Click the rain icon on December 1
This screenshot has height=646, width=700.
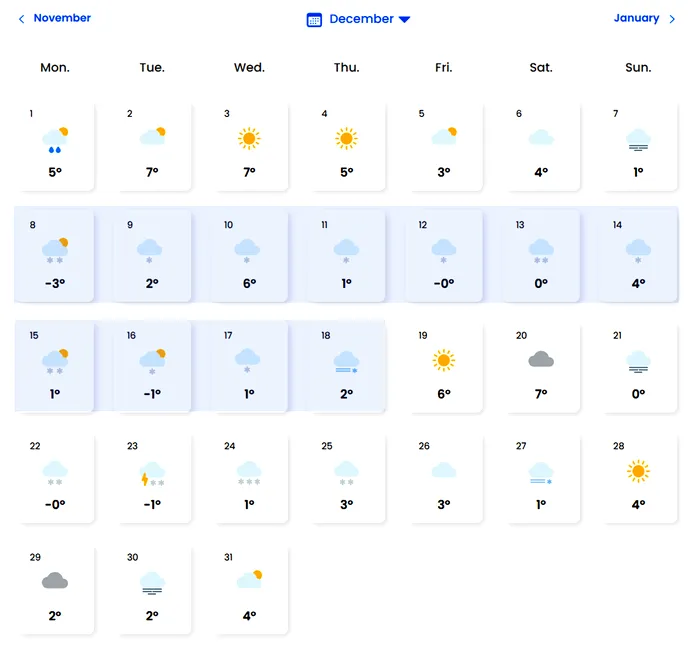pos(55,139)
